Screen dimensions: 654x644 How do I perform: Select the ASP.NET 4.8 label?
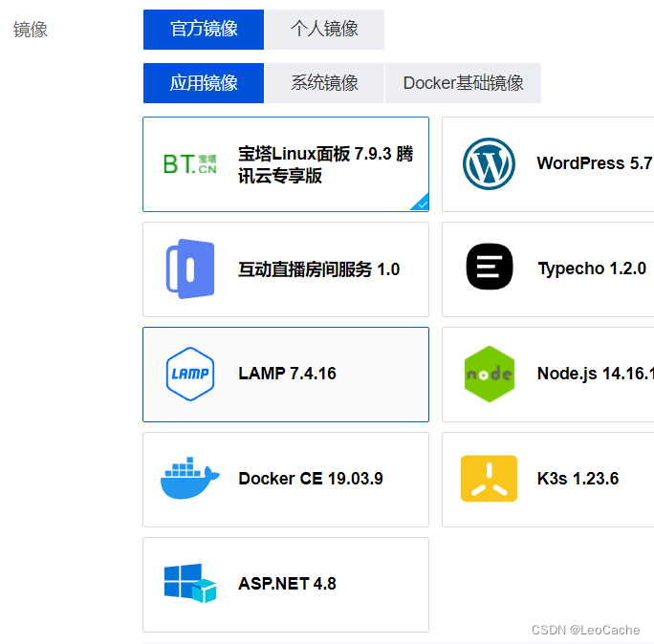[287, 584]
